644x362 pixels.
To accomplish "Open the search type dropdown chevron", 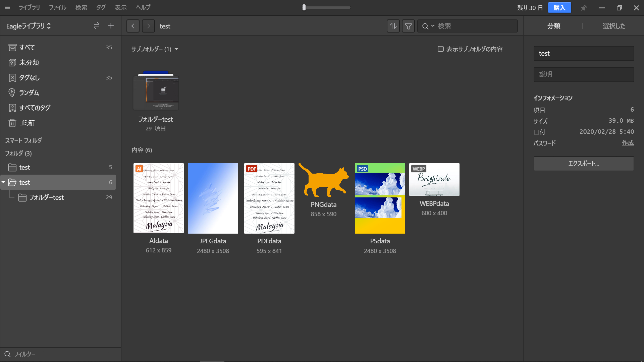I will pyautogui.click(x=433, y=26).
